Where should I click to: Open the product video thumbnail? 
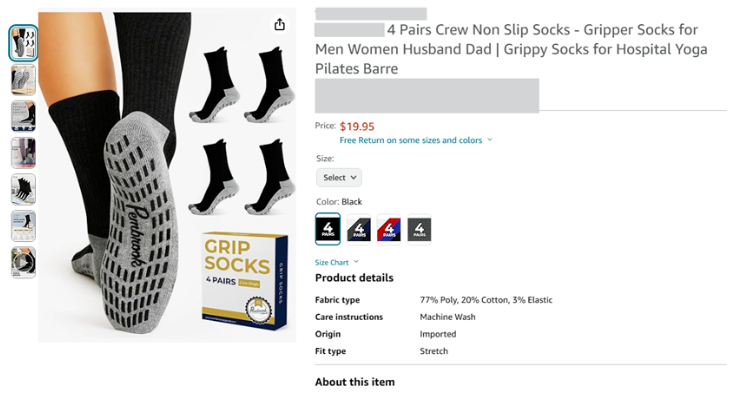(23, 262)
